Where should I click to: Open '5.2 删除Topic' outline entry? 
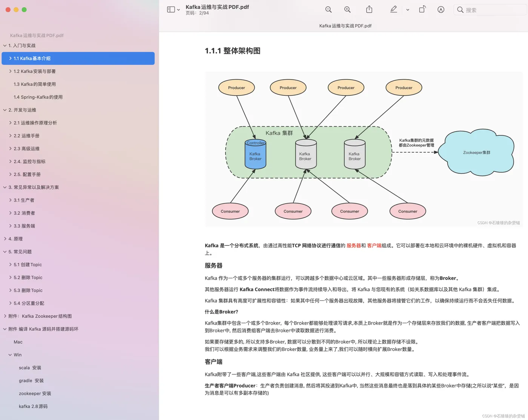tap(28, 277)
